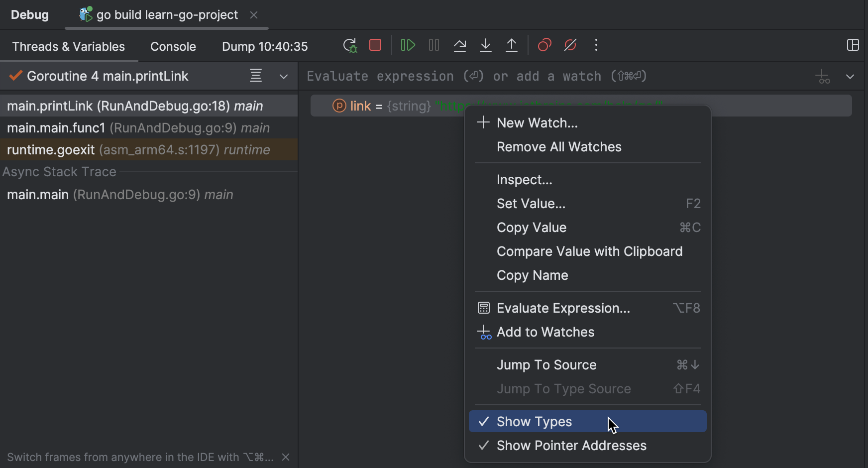
Task: Step out of the current function
Action: [512, 45]
